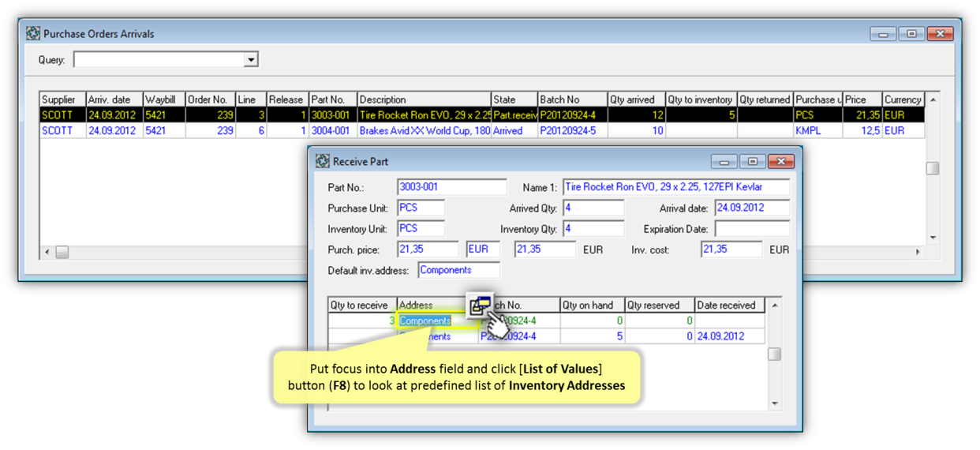Image resolution: width=980 pixels, height=450 pixels.
Task: Minimize the Purchase Orders Arrivals window
Action: [x=883, y=34]
